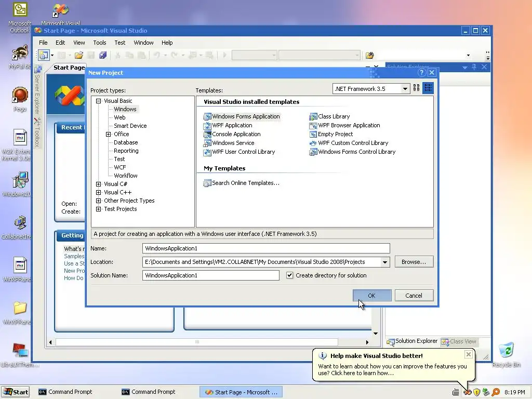Viewport: 532px width, 399px height.
Task: Click Cancel in New Project dialog
Action: (x=414, y=296)
